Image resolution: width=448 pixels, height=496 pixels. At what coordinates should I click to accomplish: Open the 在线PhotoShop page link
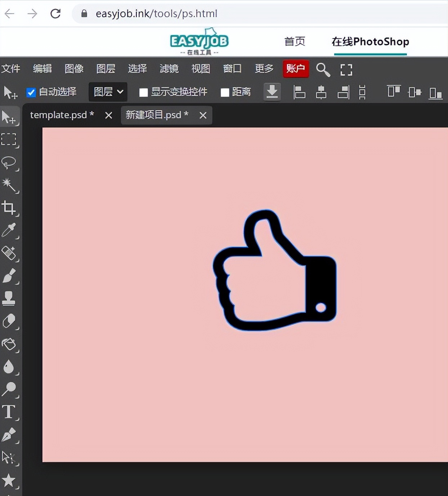click(371, 41)
